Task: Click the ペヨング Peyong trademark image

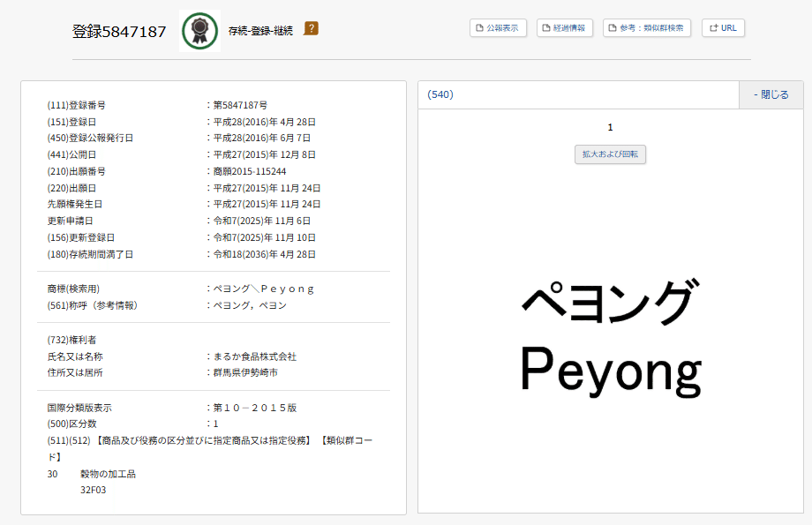Action: 611,339
